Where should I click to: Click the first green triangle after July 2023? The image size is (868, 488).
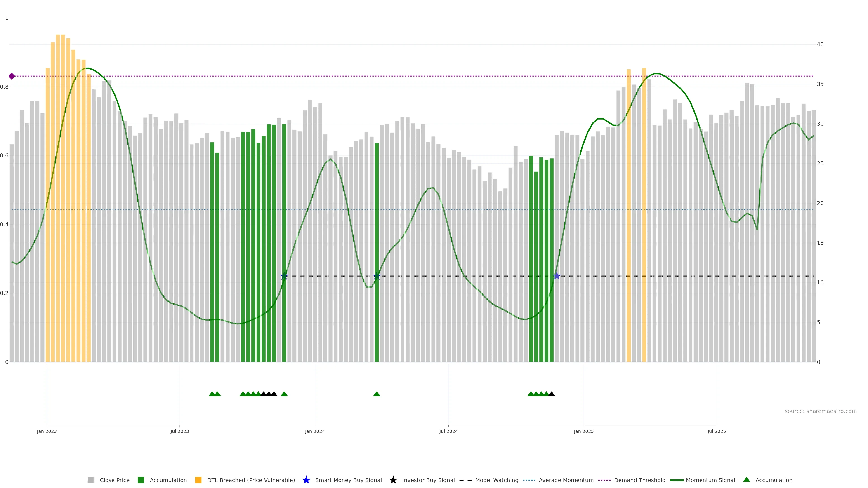click(x=212, y=394)
